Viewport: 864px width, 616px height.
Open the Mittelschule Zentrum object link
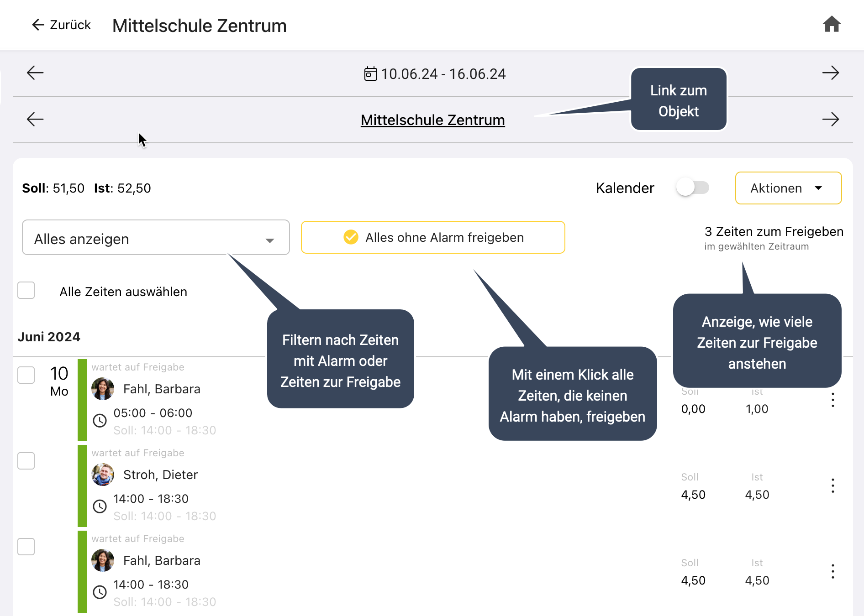pyautogui.click(x=432, y=120)
